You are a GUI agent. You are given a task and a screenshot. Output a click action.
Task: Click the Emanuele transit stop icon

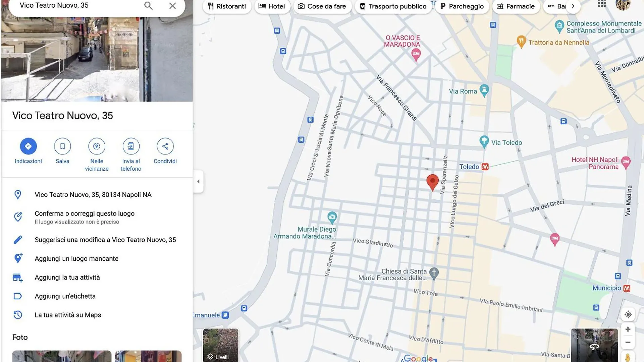click(x=225, y=315)
